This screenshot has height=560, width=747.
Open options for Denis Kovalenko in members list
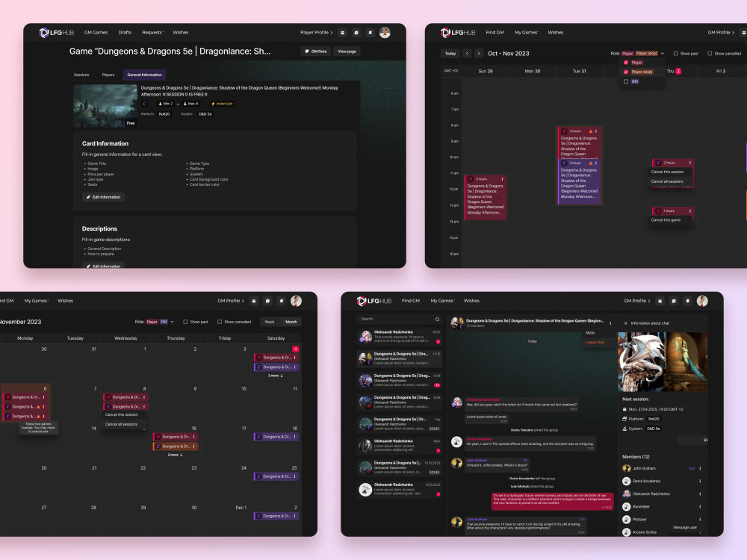pyautogui.click(x=700, y=482)
